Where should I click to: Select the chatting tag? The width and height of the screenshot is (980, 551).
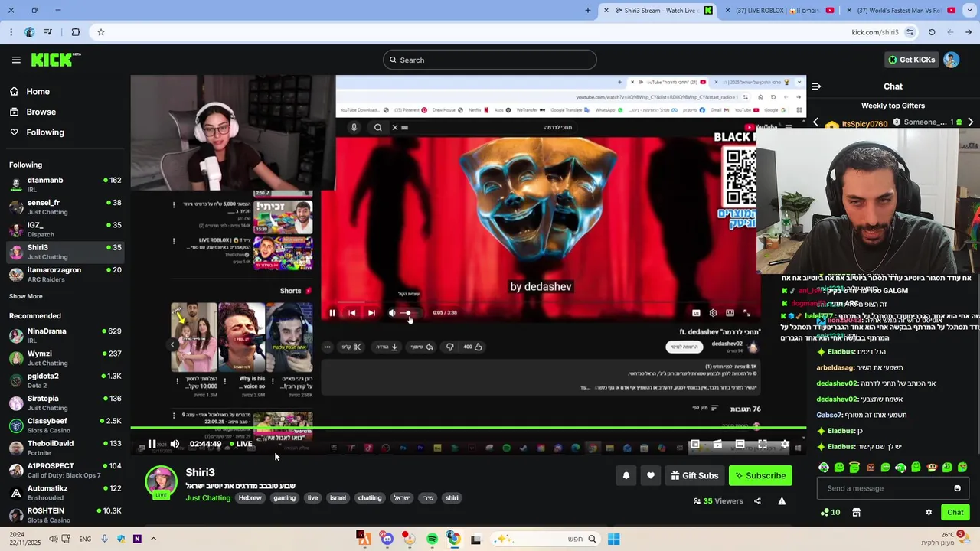[370, 498]
